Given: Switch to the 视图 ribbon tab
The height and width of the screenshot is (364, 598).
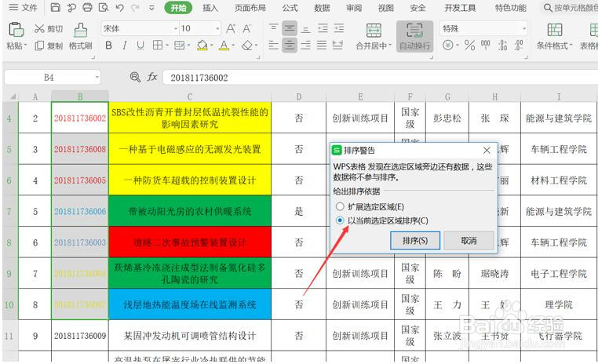Looking at the screenshot, I should [x=386, y=8].
